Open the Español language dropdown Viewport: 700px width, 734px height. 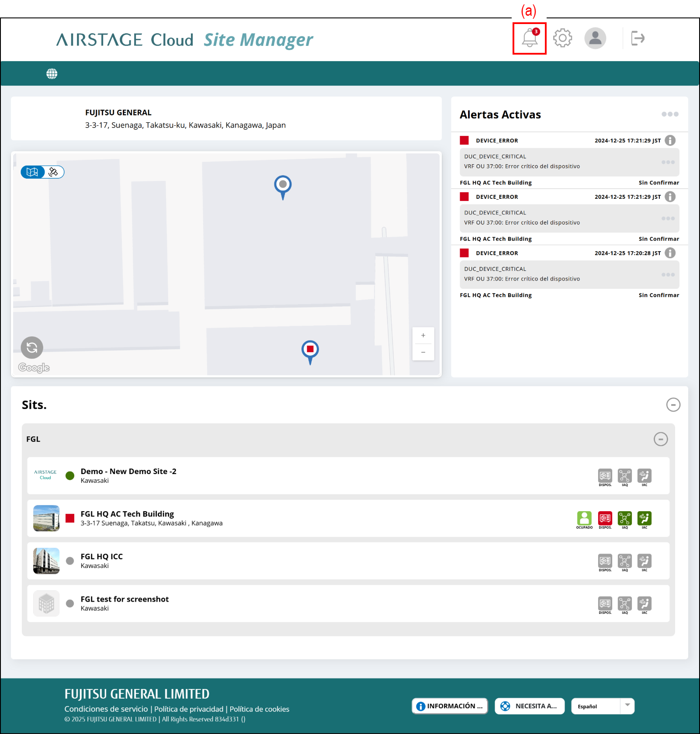coord(603,706)
